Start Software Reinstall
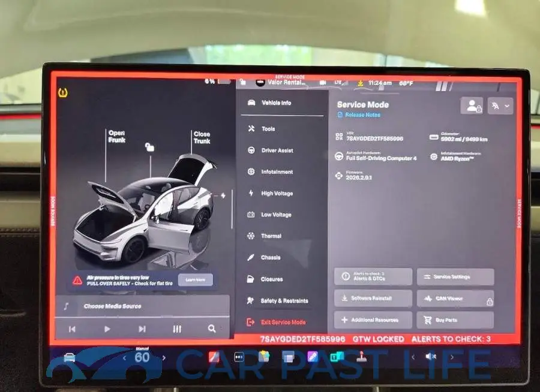 pyautogui.click(x=373, y=298)
